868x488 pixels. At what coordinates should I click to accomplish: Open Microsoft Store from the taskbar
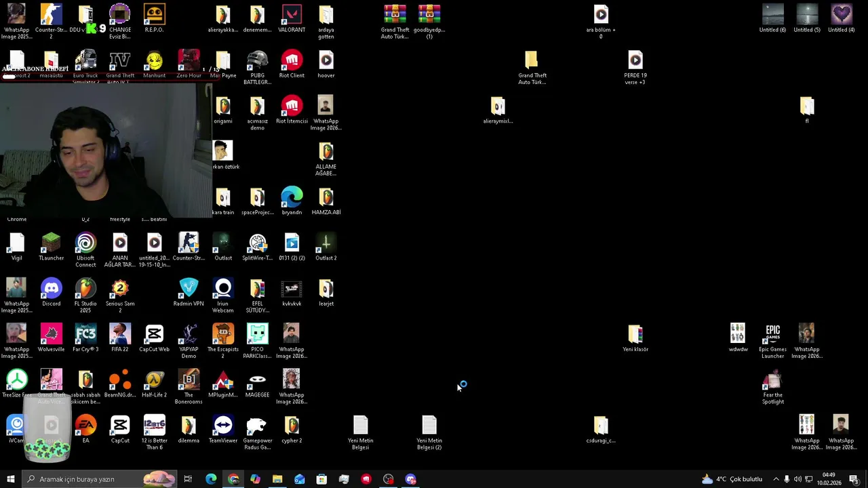[321, 479]
